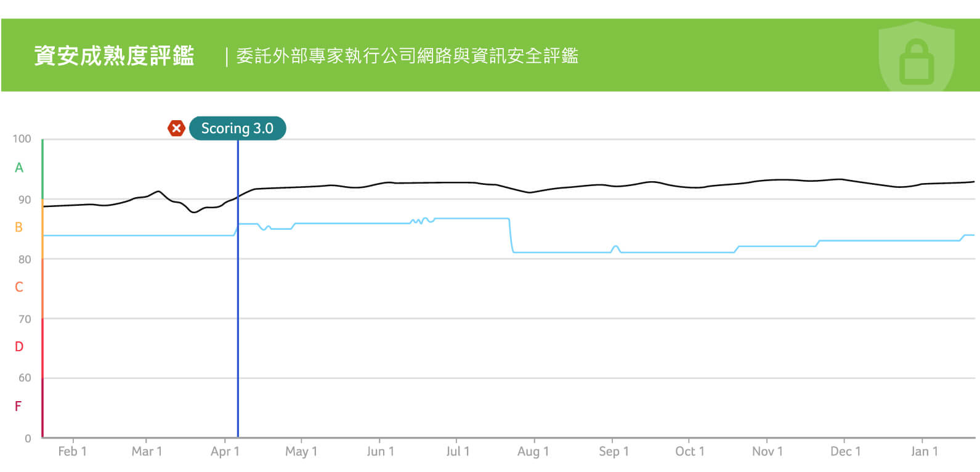Click the 100 value on the y-axis

coord(22,139)
